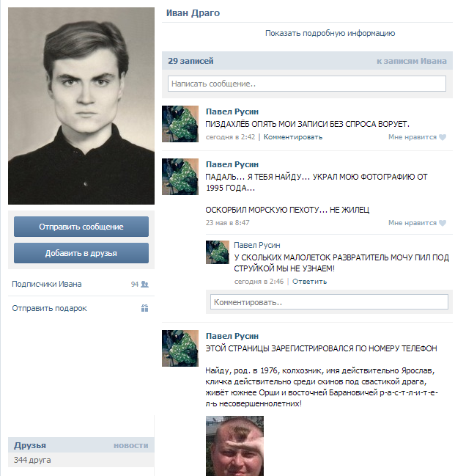Expand Показать подробную информацию
The width and height of the screenshot is (455, 476).
(330, 33)
